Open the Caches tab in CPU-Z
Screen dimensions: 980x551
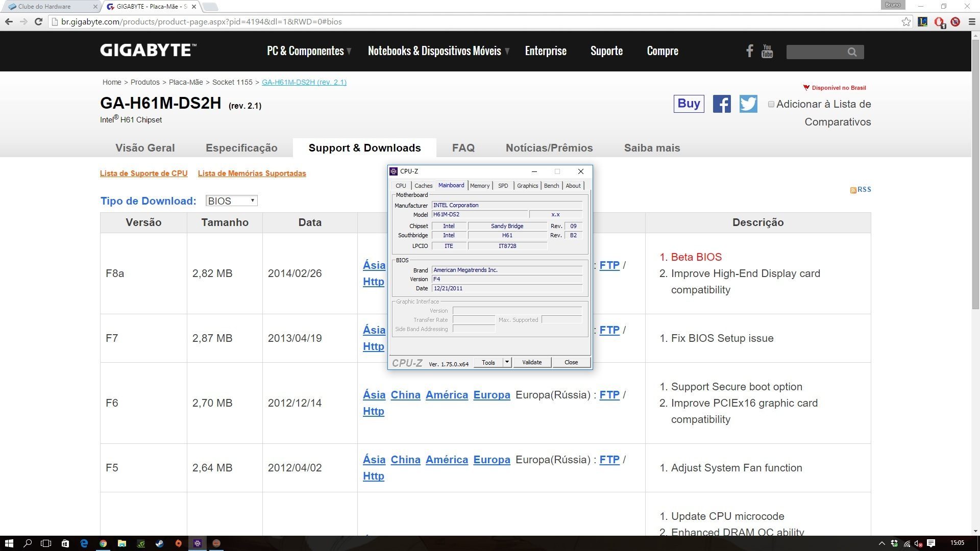pos(423,186)
